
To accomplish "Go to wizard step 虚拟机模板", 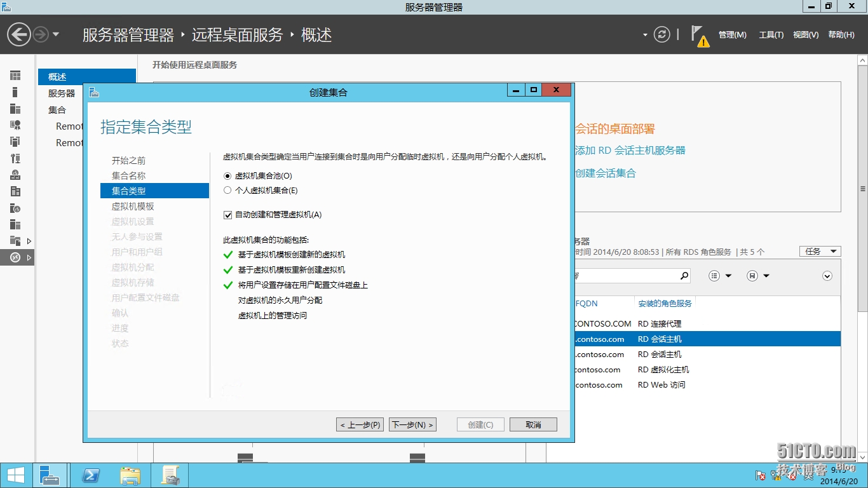I will pyautogui.click(x=133, y=207).
